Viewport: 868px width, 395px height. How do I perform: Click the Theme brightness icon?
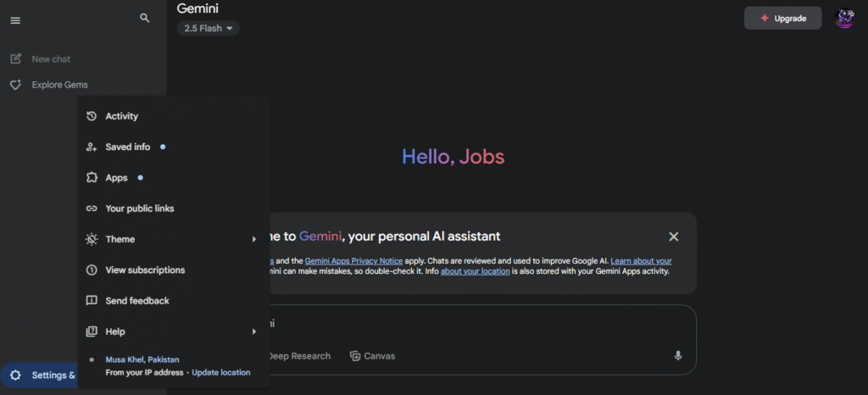tap(92, 240)
